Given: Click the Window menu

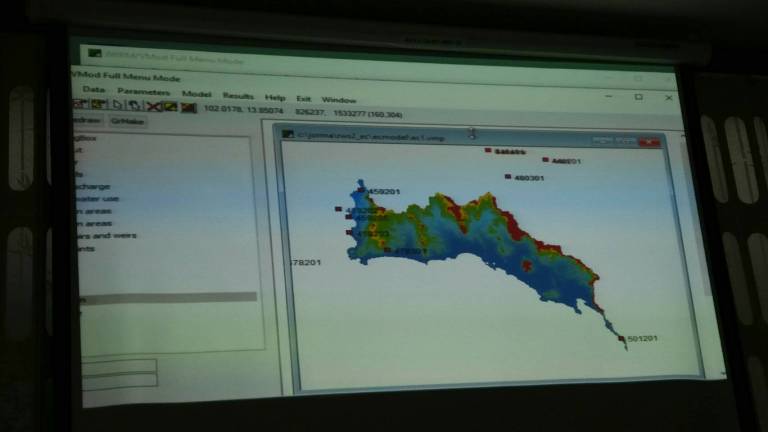Looking at the screenshot, I should click(x=339, y=99).
